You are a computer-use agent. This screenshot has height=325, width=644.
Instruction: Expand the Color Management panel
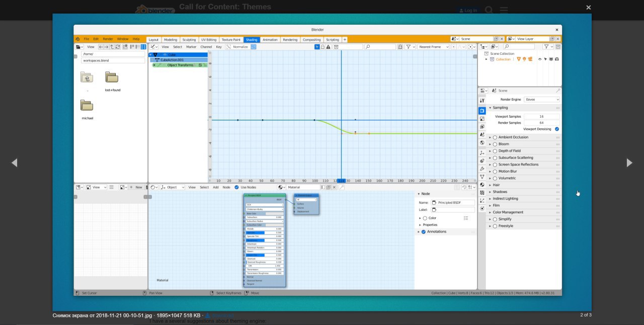point(490,212)
